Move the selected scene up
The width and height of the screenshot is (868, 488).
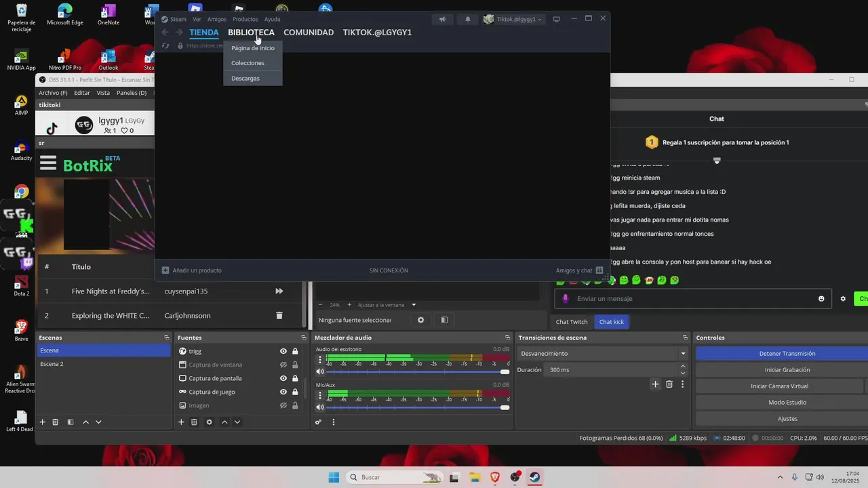(x=85, y=422)
